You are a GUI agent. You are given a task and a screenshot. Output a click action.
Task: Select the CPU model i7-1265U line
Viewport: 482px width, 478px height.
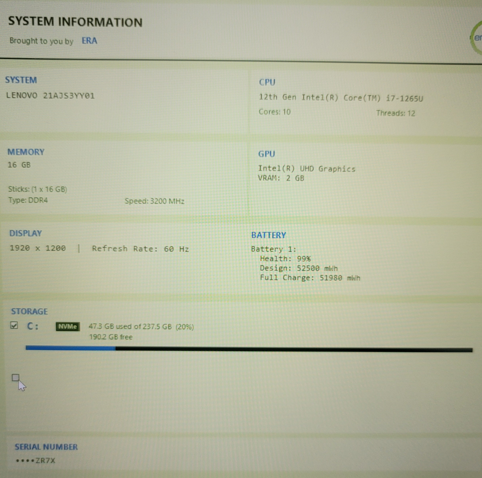(341, 98)
